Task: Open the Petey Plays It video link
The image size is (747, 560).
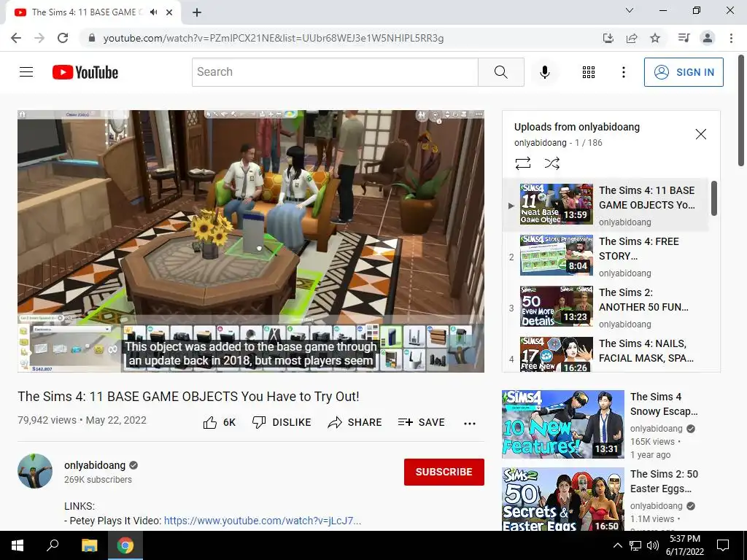Action: tap(263, 521)
